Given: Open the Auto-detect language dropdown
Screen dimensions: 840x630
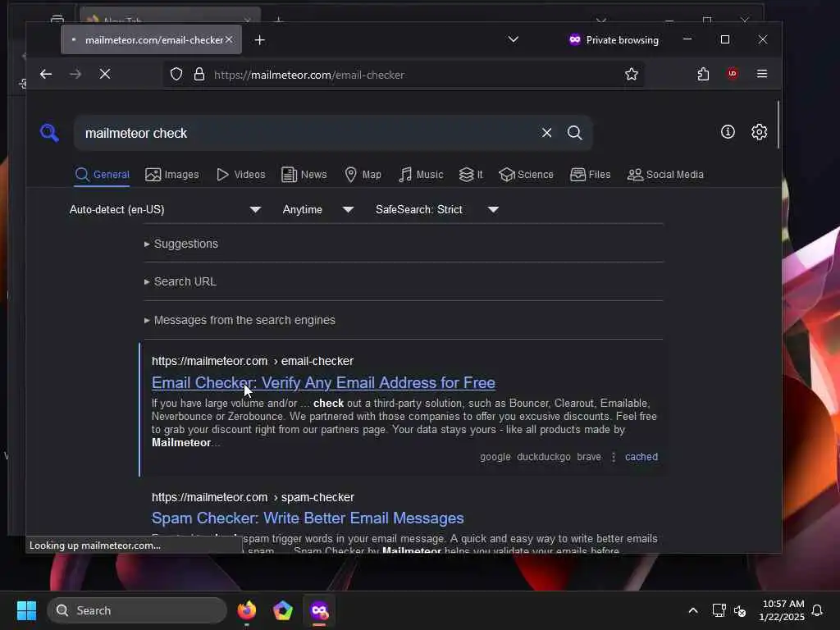Looking at the screenshot, I should (x=165, y=209).
